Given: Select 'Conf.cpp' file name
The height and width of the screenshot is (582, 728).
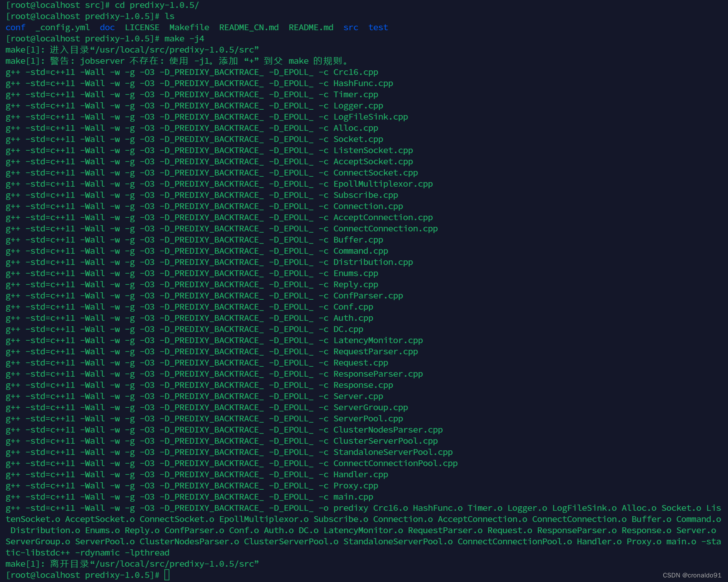Looking at the screenshot, I should click(354, 307).
